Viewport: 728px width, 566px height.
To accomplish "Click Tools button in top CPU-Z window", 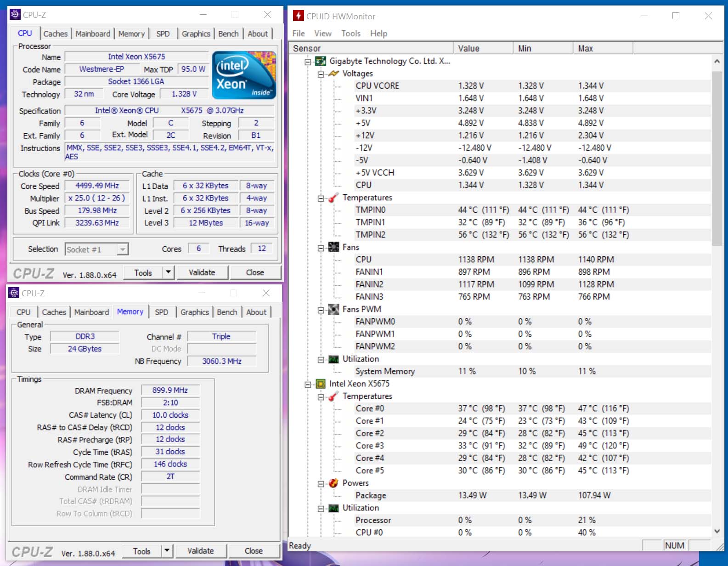I will pos(143,272).
